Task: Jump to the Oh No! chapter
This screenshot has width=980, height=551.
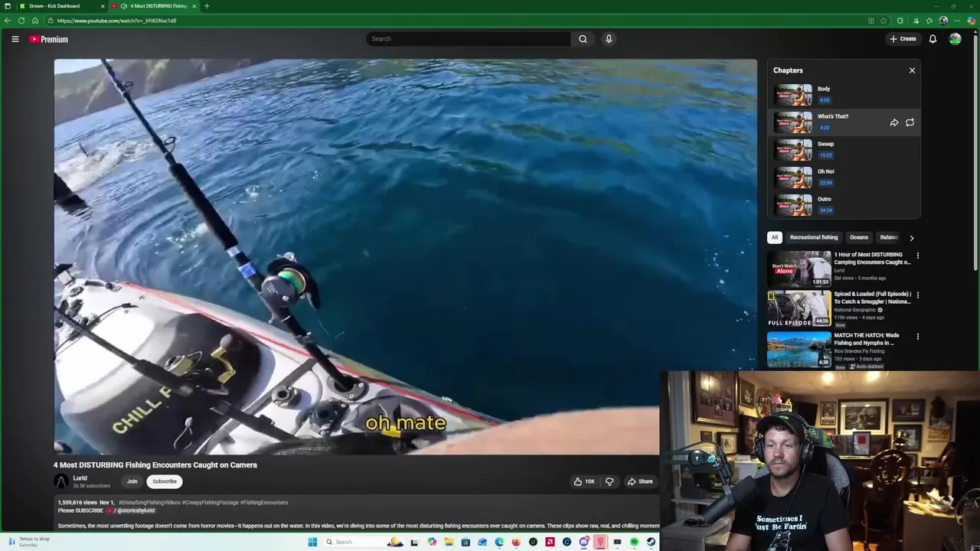Action: tap(844, 178)
